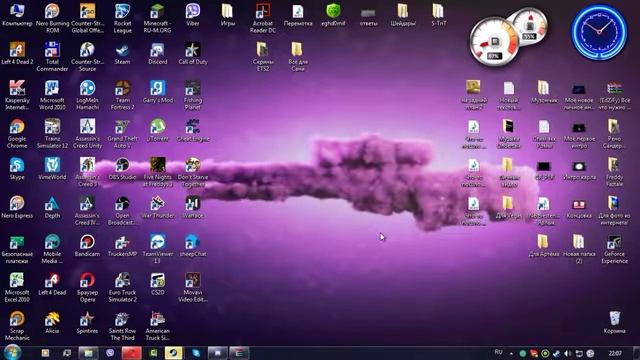This screenshot has width=640, height=360.
Task: Select the Acrobat Reader DC icon
Action: [263, 18]
